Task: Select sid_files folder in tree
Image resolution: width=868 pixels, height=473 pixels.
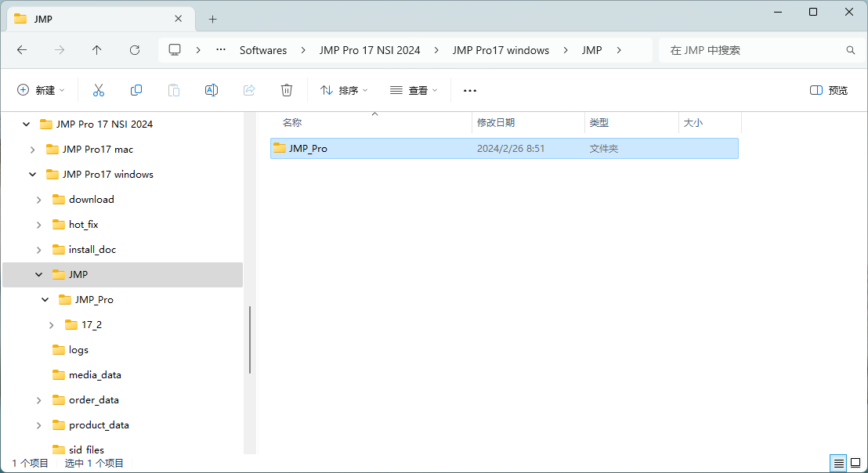Action: click(x=86, y=450)
